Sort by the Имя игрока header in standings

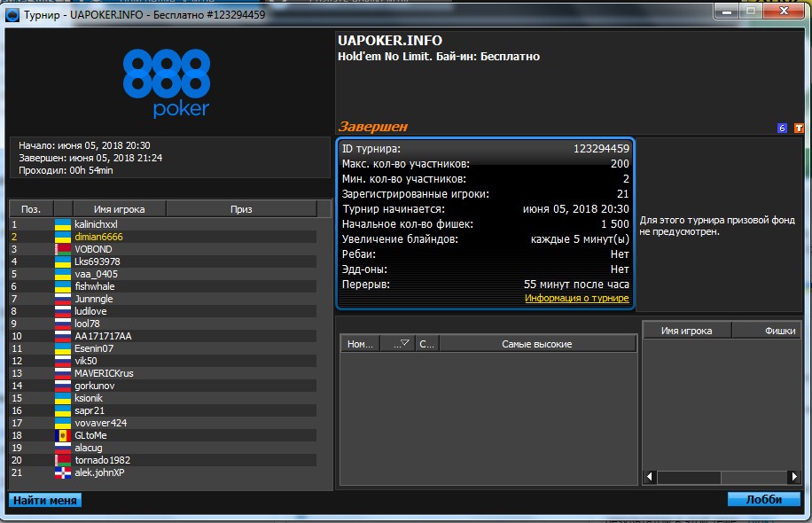[119, 209]
